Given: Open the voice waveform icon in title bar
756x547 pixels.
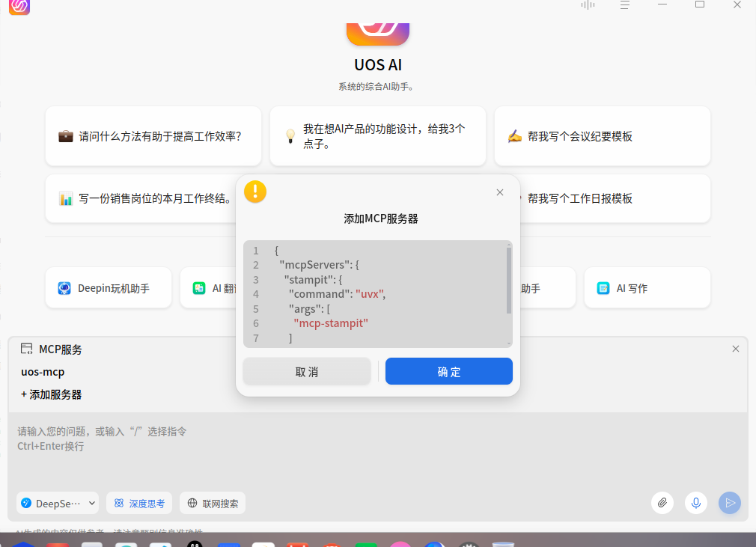Looking at the screenshot, I should (588, 4).
